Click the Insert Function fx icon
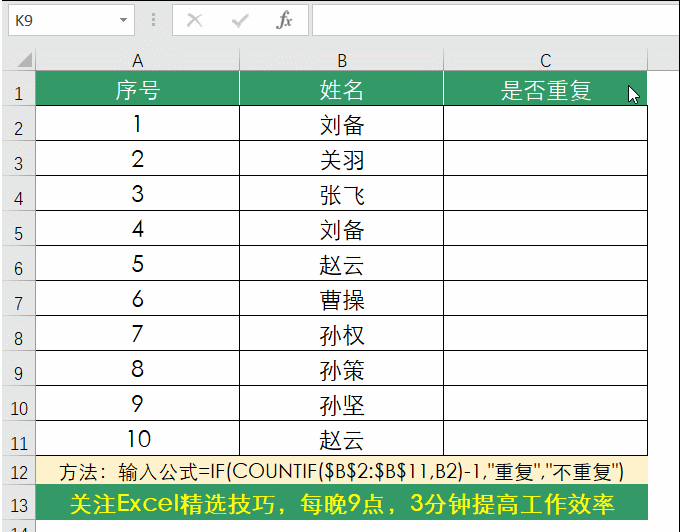Viewport: 680px width, 532px height. pos(284,20)
